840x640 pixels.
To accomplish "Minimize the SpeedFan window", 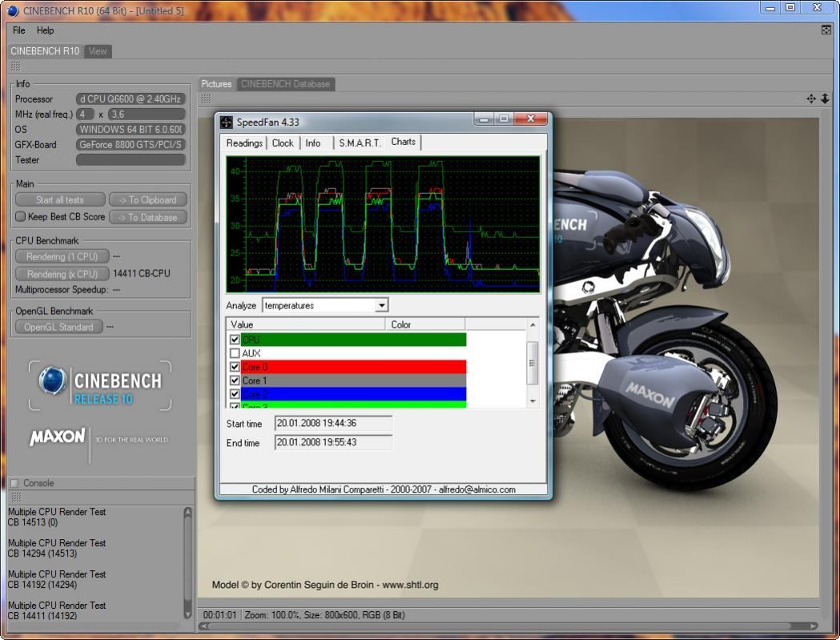I will tap(484, 119).
